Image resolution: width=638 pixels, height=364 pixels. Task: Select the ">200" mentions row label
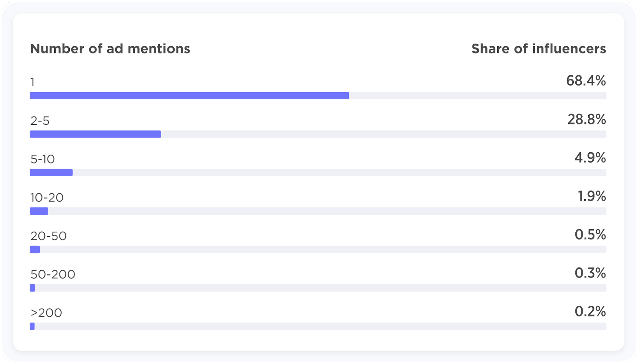pos(46,313)
